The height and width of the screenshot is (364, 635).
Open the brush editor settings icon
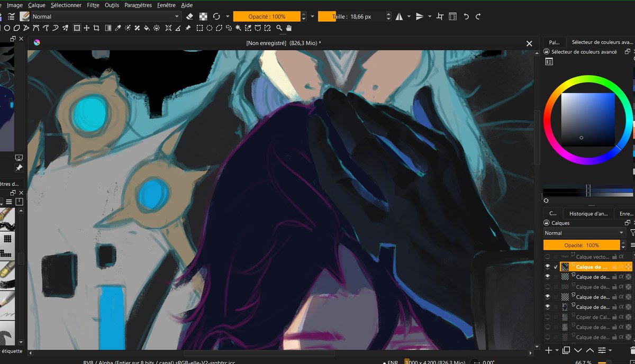(11, 16)
